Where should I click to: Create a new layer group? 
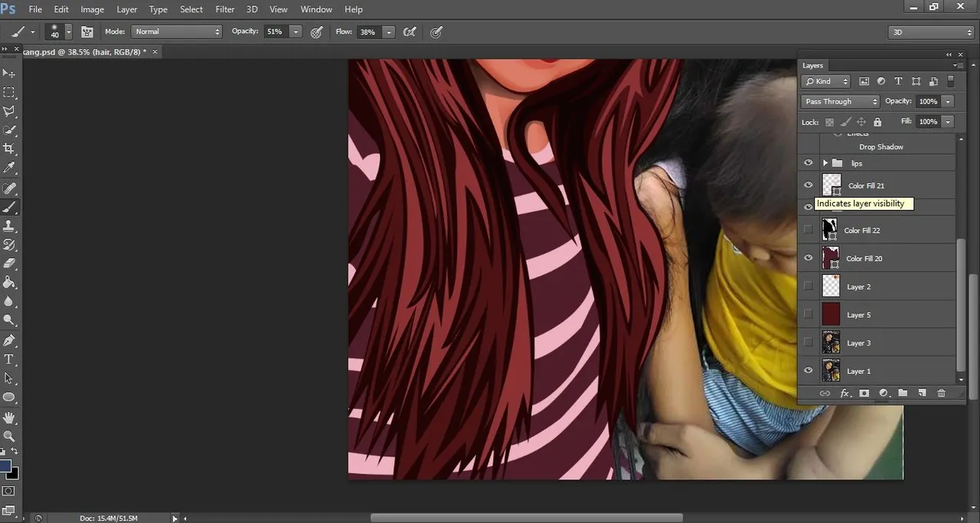(903, 393)
